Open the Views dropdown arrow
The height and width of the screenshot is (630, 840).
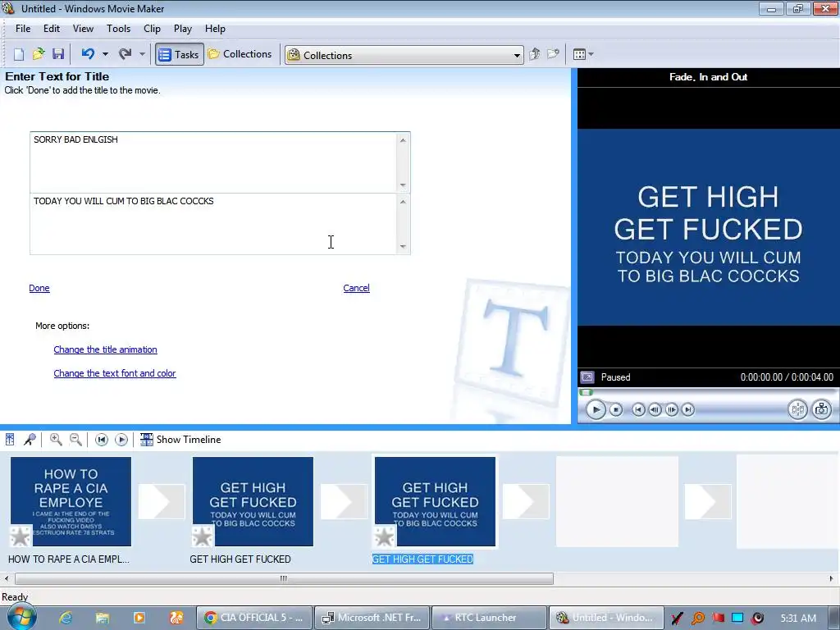591,54
